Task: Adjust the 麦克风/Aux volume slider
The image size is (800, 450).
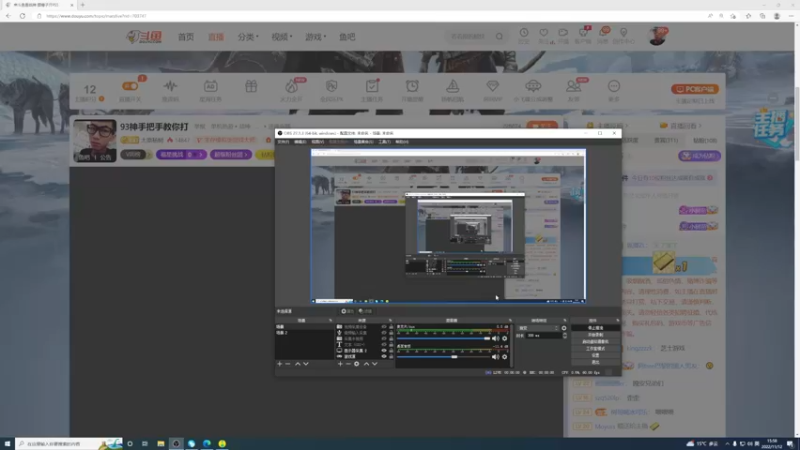Action: (443, 338)
